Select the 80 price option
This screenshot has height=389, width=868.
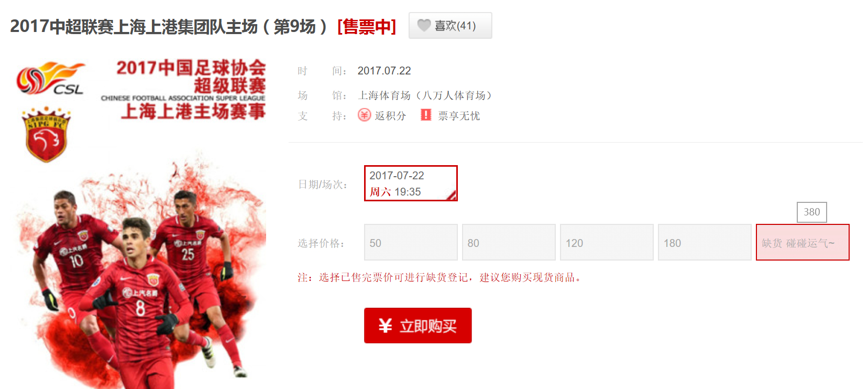point(509,242)
